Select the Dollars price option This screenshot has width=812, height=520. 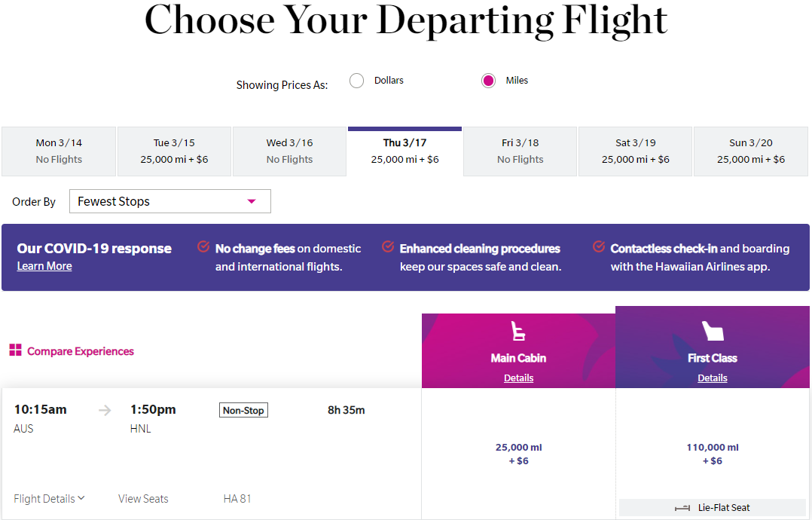click(x=357, y=81)
